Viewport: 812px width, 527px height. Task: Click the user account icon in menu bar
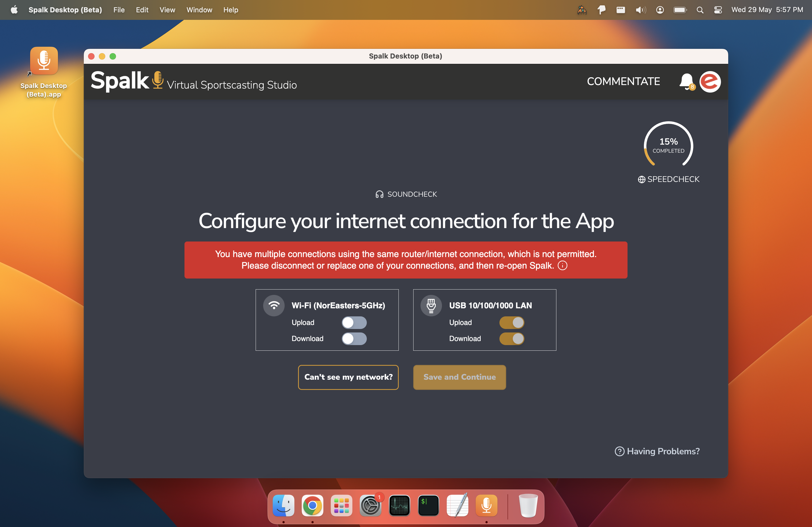tap(660, 10)
